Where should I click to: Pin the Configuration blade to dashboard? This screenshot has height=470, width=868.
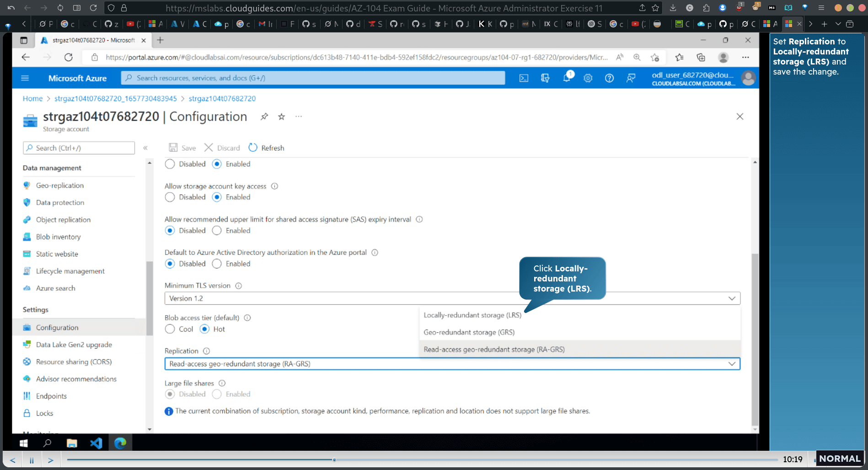click(x=264, y=117)
